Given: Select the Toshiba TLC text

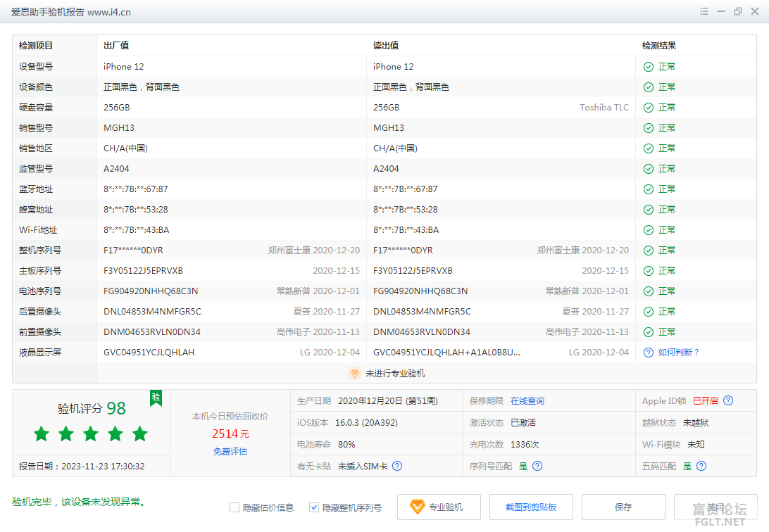Looking at the screenshot, I should click(x=604, y=108).
